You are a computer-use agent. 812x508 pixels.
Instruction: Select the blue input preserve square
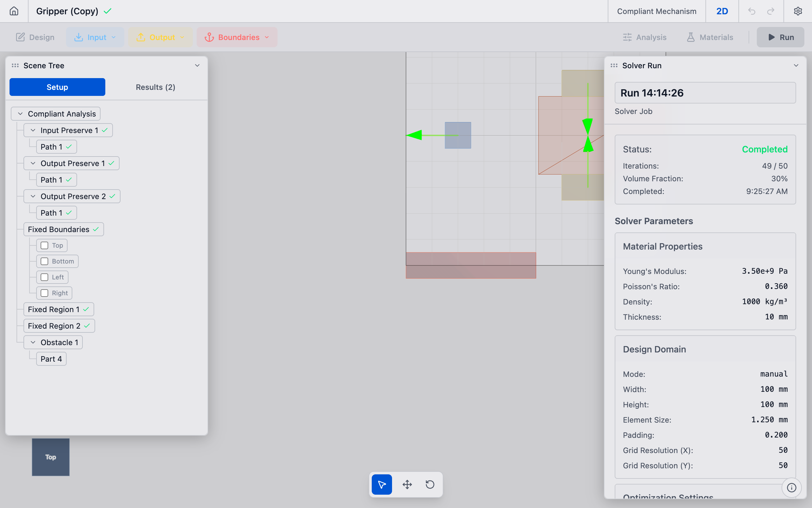pyautogui.click(x=458, y=135)
